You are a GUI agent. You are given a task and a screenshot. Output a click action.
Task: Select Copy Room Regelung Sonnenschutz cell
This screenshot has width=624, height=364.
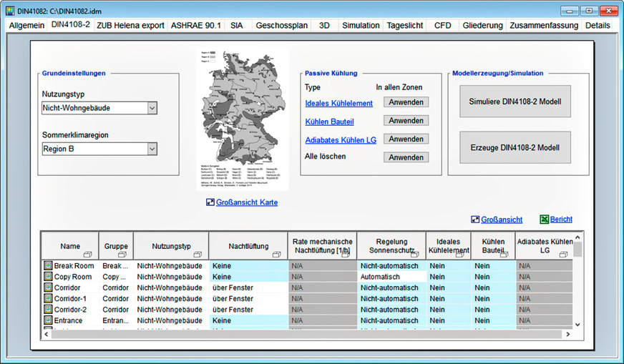pos(391,277)
